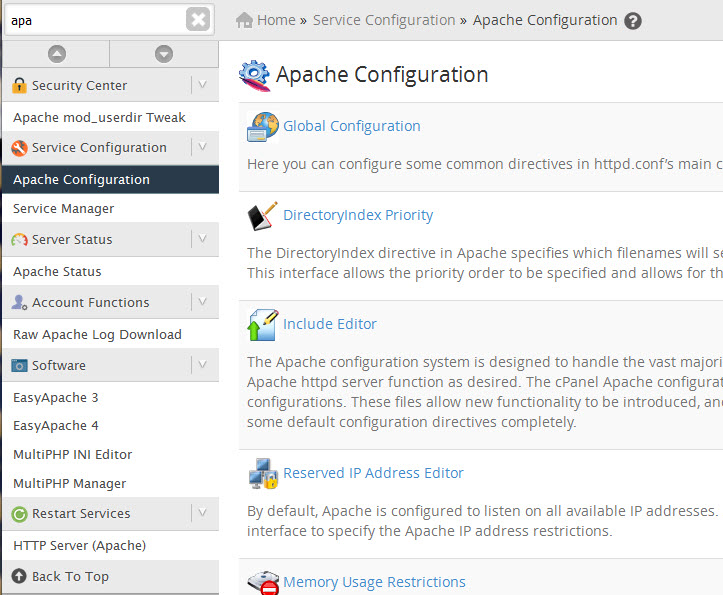Clear the search box with the X icon
The height and width of the screenshot is (595, 723).
pos(198,19)
